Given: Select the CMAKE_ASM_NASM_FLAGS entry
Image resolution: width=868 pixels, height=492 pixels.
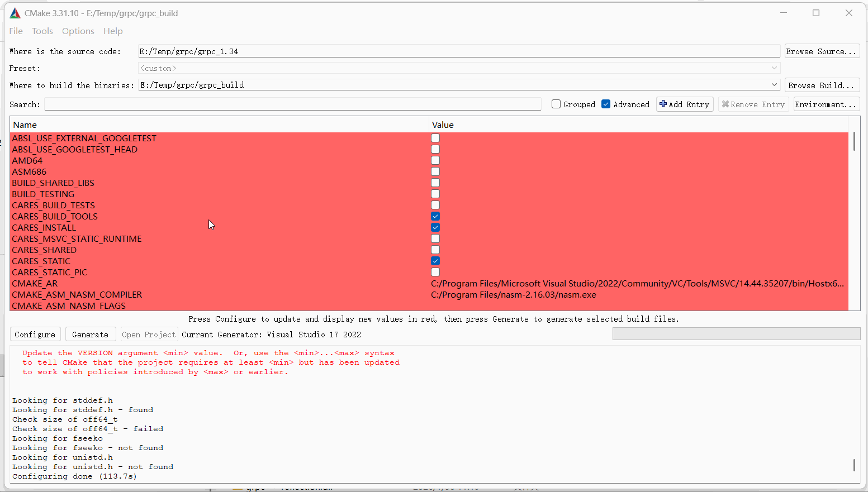Looking at the screenshot, I should pos(69,305).
